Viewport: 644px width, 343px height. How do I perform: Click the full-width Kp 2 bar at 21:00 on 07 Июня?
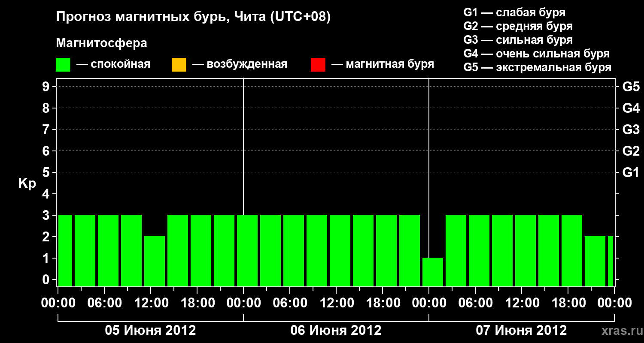click(595, 261)
